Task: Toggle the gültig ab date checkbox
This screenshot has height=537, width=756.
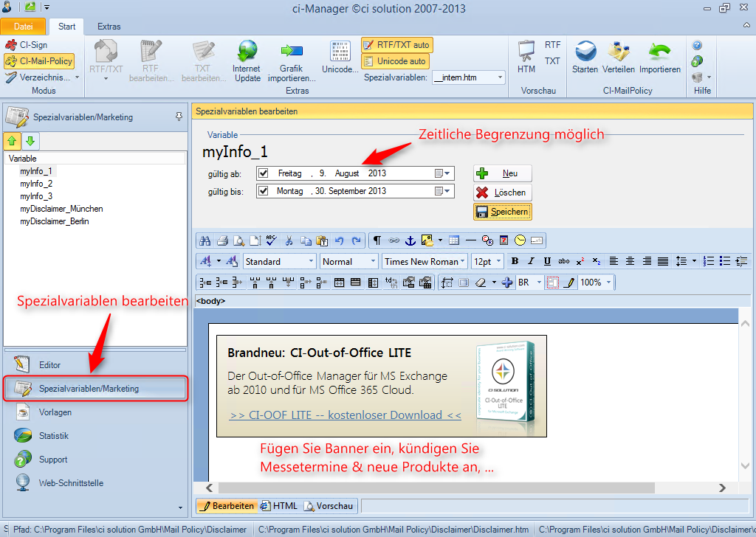Action: [262, 173]
